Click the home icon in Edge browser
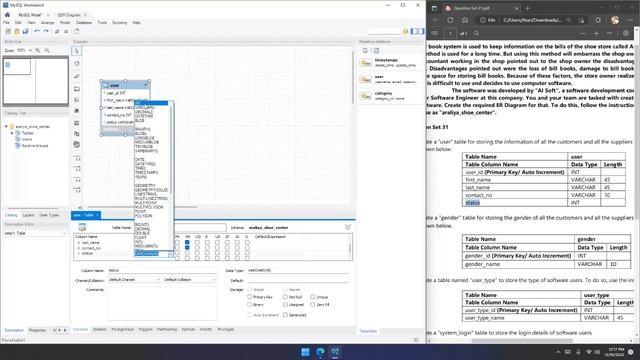The image size is (640, 360). [x=465, y=20]
